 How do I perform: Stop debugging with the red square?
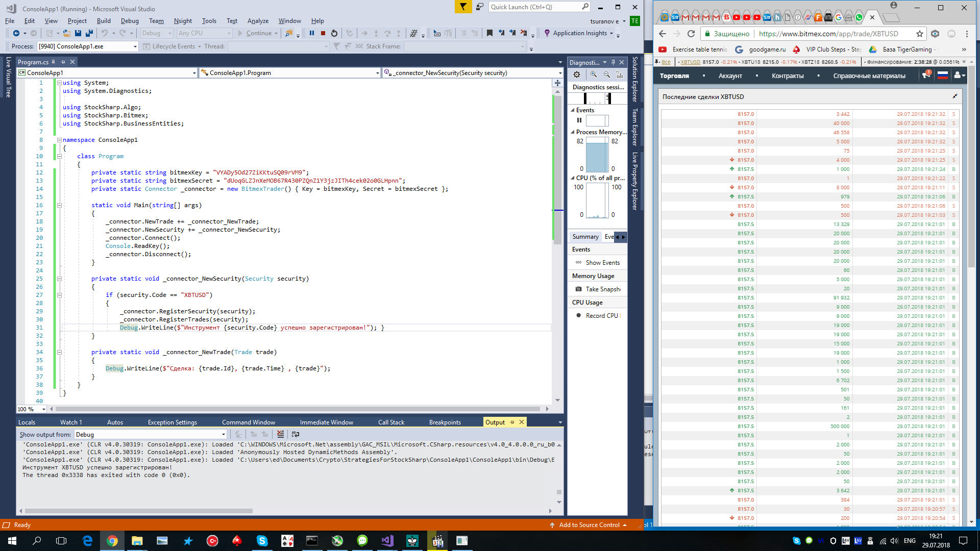pos(323,33)
